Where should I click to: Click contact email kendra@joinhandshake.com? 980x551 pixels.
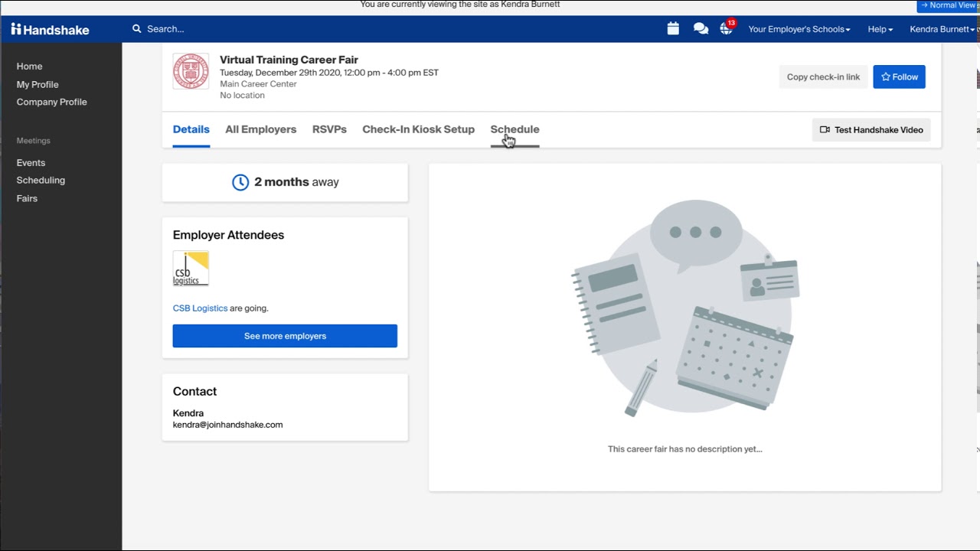tap(227, 425)
